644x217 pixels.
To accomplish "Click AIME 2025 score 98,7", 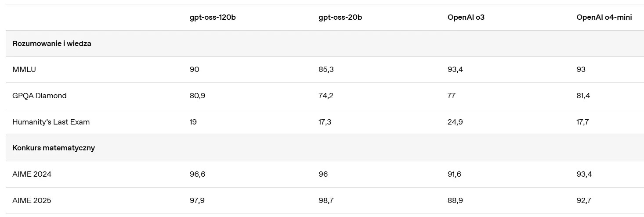I will click(x=326, y=200).
